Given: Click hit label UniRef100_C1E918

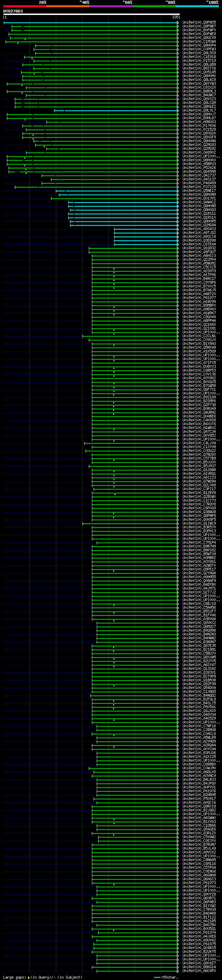Looking at the screenshot, I should pyautogui.click(x=199, y=57).
